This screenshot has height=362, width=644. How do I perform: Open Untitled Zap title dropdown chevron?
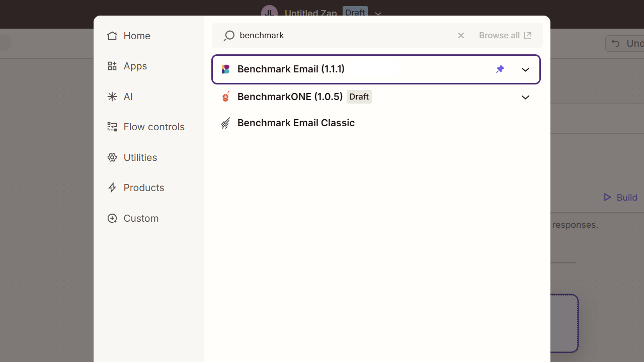point(378,14)
